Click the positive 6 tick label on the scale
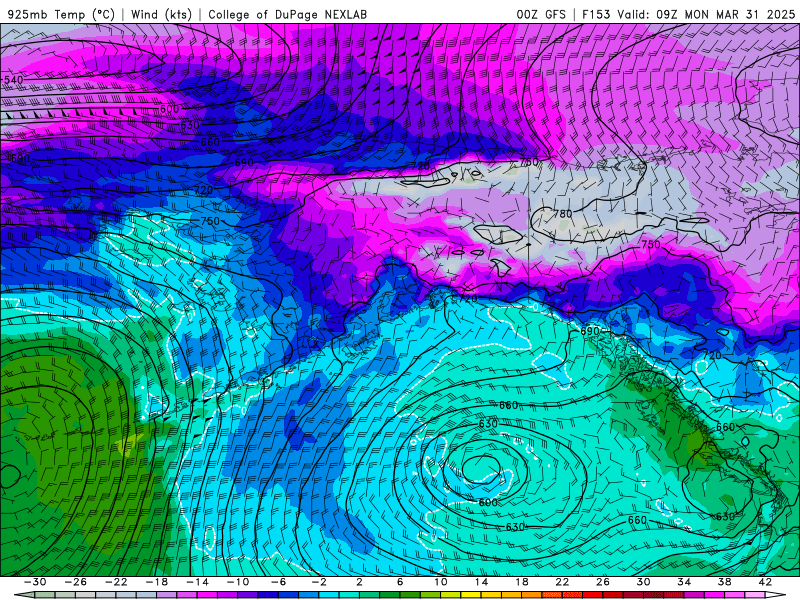The image size is (800, 600). pyautogui.click(x=401, y=582)
